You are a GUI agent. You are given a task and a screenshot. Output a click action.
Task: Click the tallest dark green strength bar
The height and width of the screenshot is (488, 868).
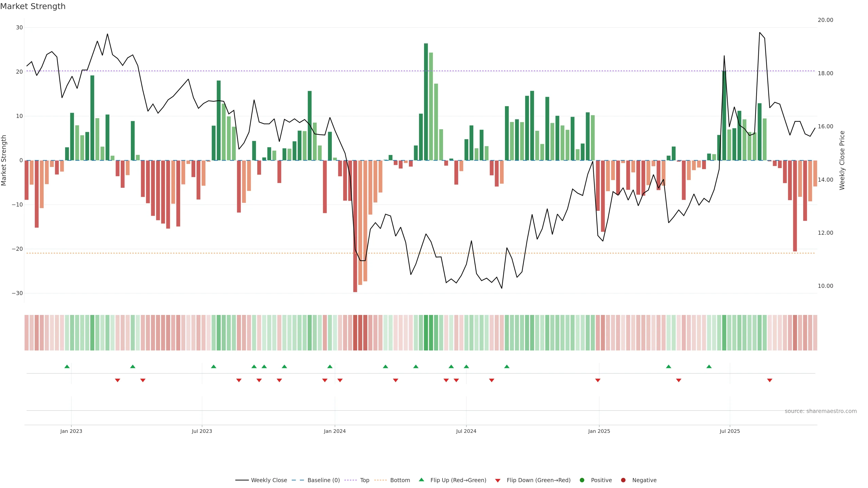coord(426,101)
